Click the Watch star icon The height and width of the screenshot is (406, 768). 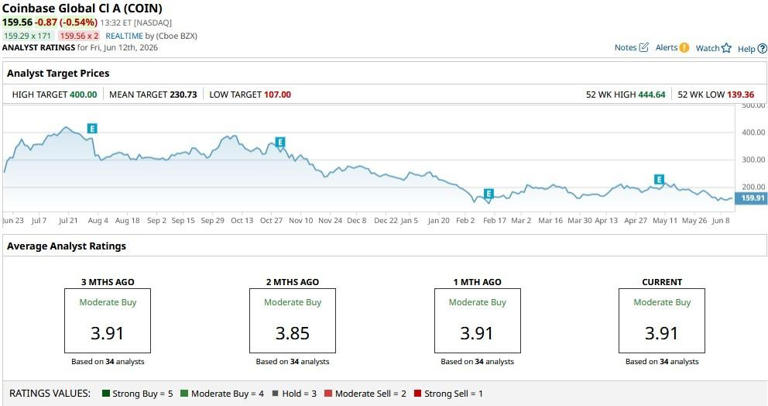(x=726, y=48)
